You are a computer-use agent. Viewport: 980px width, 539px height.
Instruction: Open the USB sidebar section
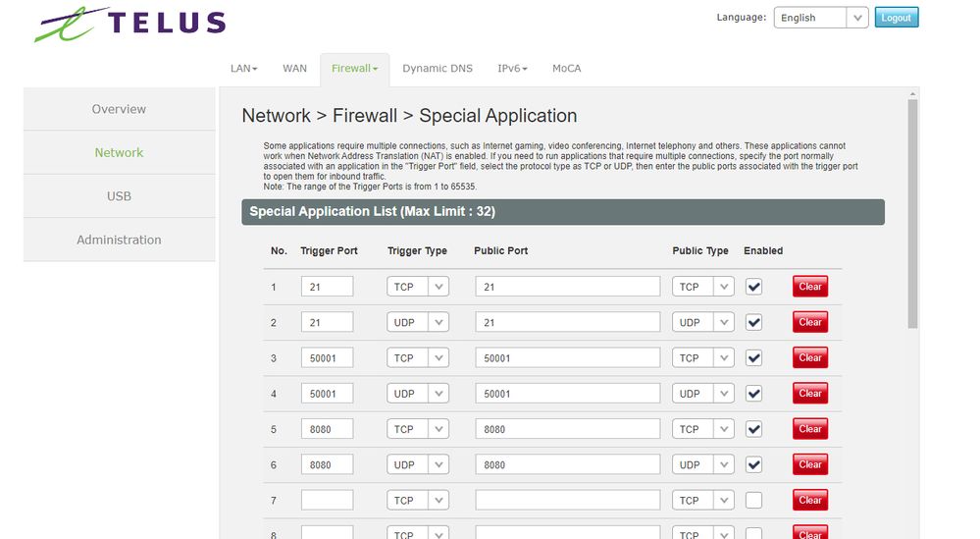[119, 196]
